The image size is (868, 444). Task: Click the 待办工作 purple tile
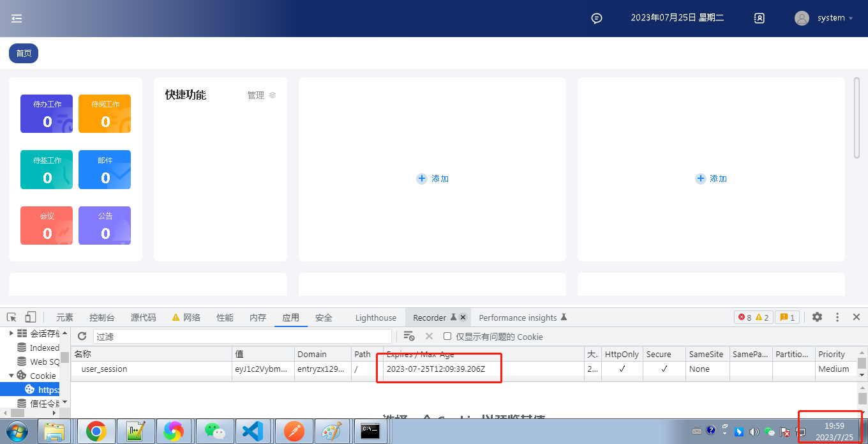(47, 114)
